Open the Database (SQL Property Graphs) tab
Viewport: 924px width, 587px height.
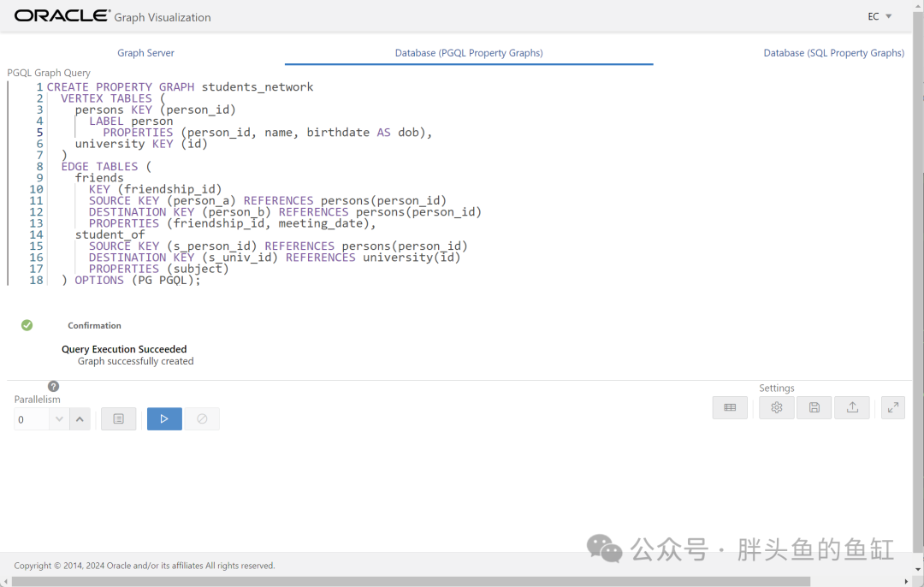tap(834, 53)
